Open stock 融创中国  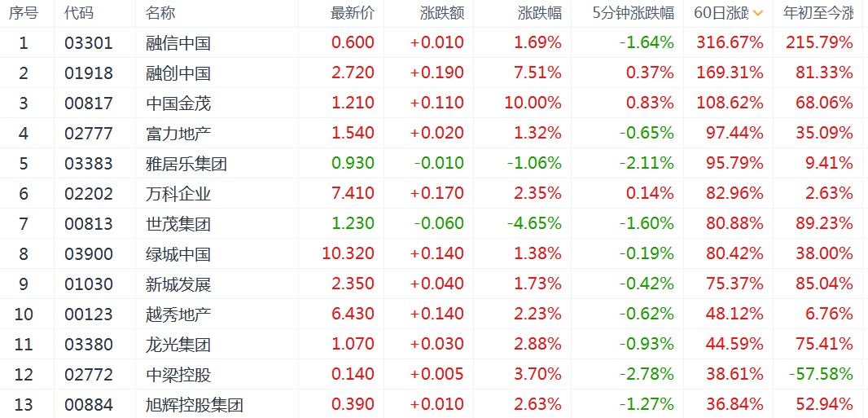pyautogui.click(x=178, y=73)
